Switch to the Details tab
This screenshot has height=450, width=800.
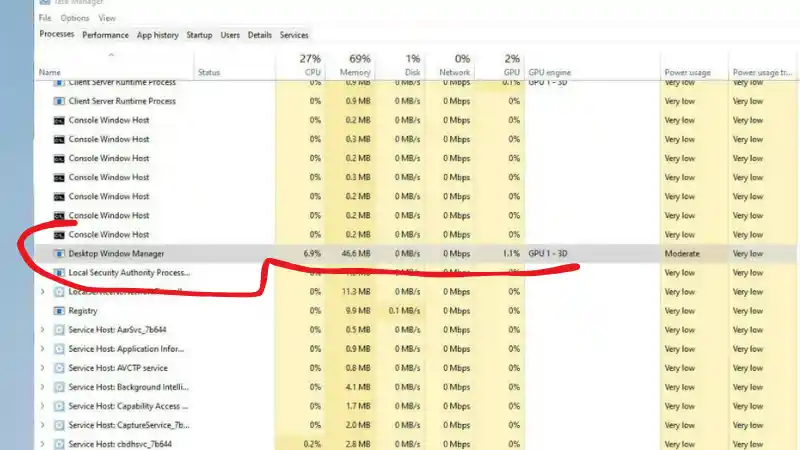coord(260,35)
